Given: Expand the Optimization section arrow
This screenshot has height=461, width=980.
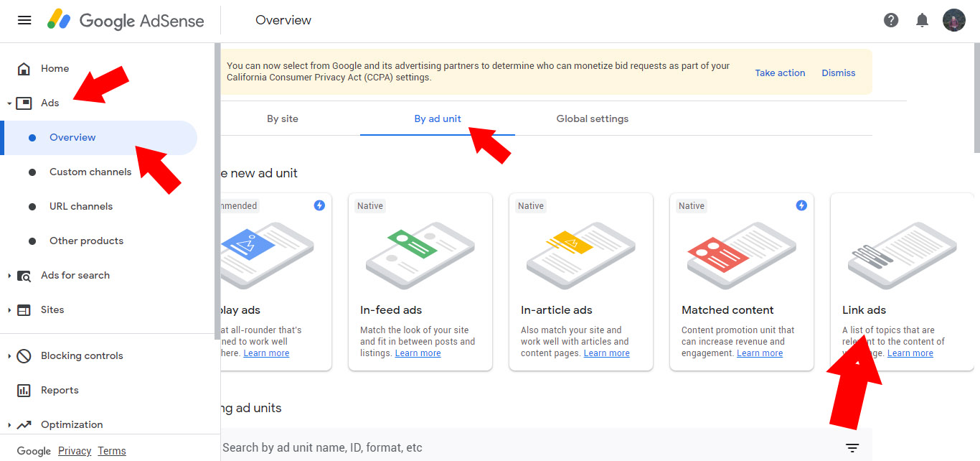Looking at the screenshot, I should click(x=9, y=425).
